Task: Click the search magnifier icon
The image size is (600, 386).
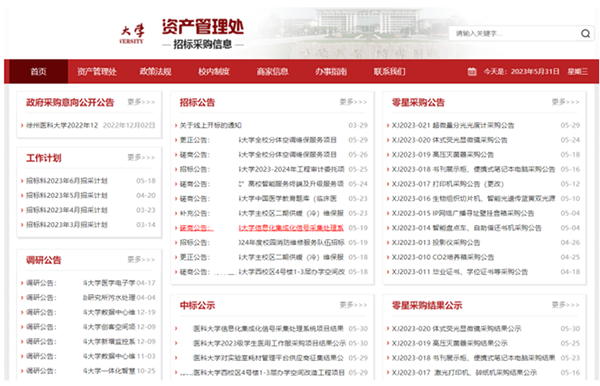Action: [x=585, y=34]
